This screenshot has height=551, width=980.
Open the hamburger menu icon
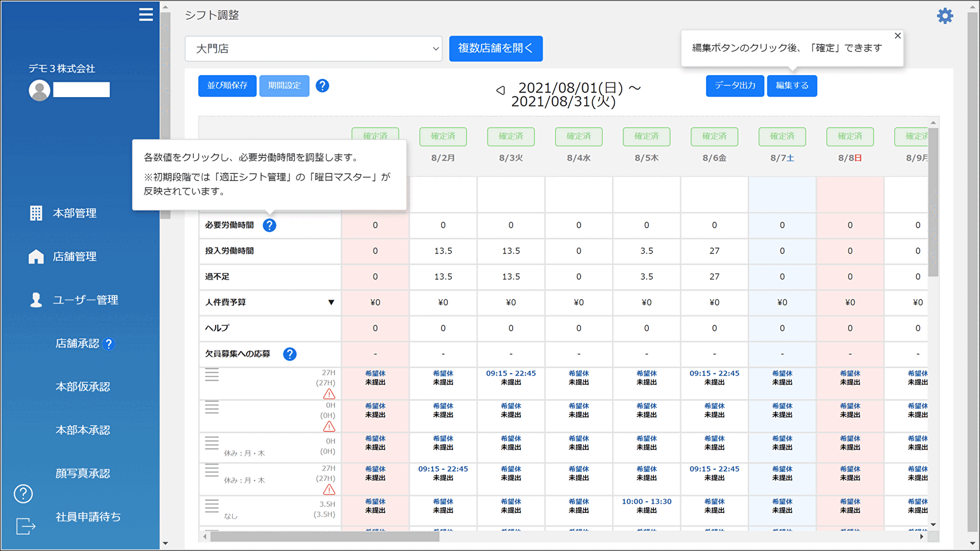[146, 15]
